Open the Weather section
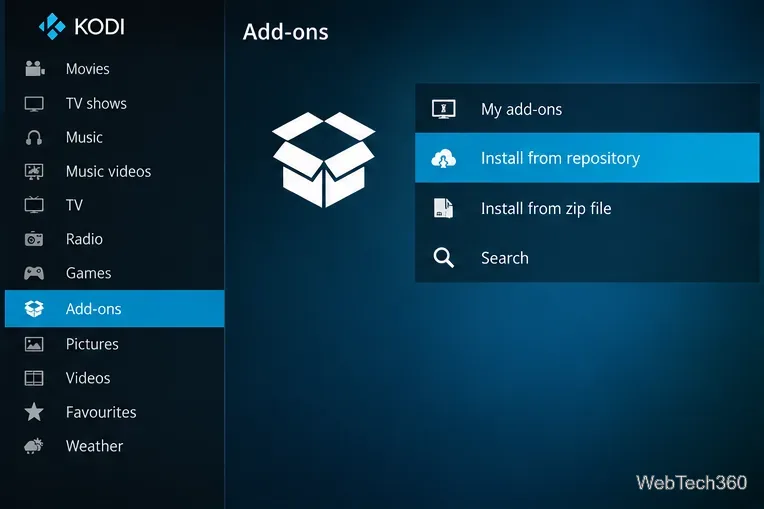This screenshot has height=509, width=764. coord(115,446)
